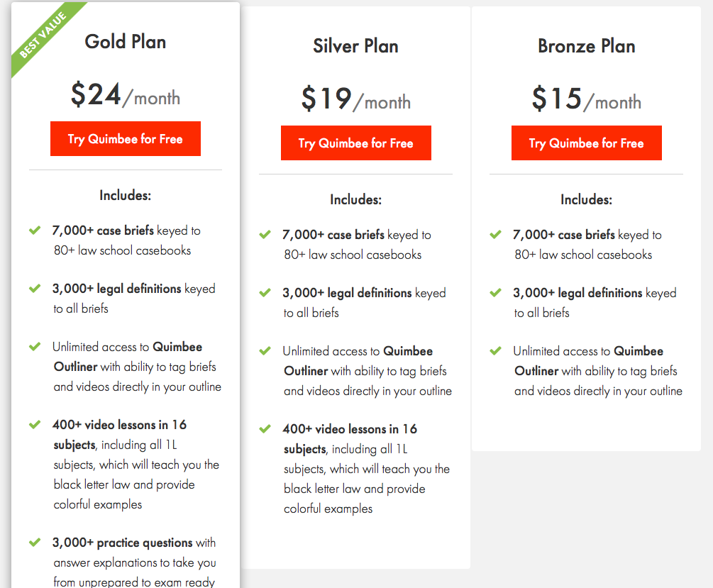Click the green checkmark beside Gold's case briefs
The height and width of the screenshot is (588, 713).
35,231
